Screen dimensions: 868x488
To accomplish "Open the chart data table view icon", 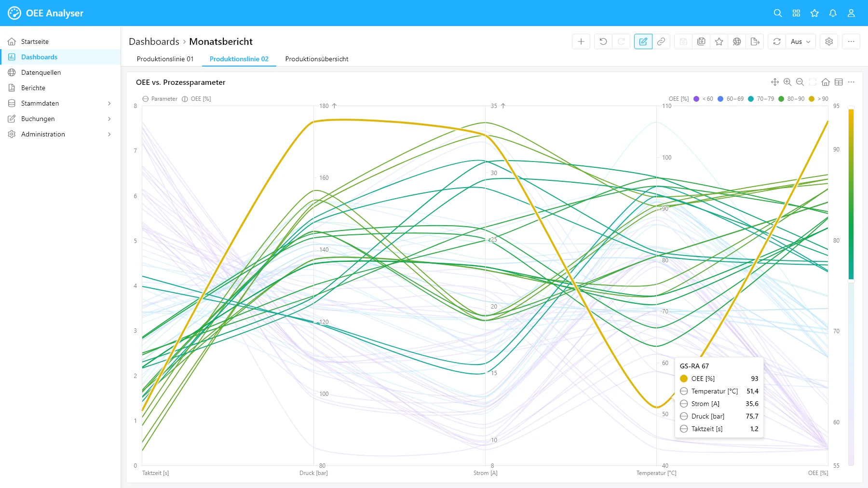I will pos(839,82).
